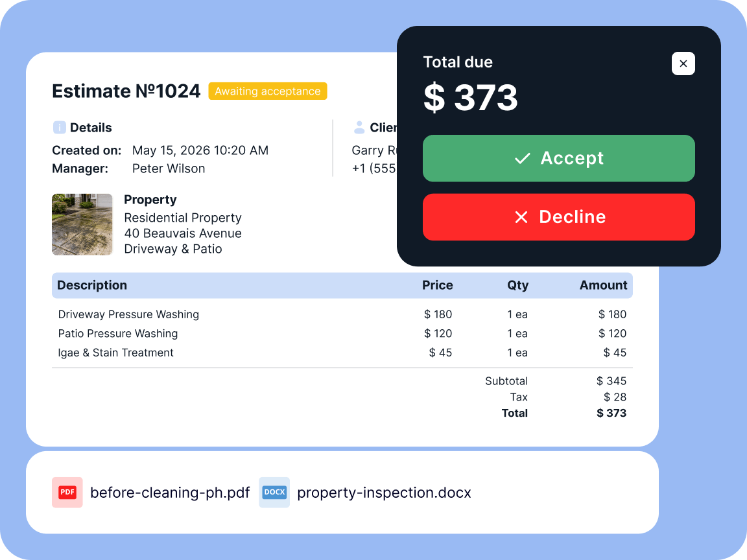Click the Residential Property text
Image resolution: width=747 pixels, height=560 pixels.
(x=183, y=218)
